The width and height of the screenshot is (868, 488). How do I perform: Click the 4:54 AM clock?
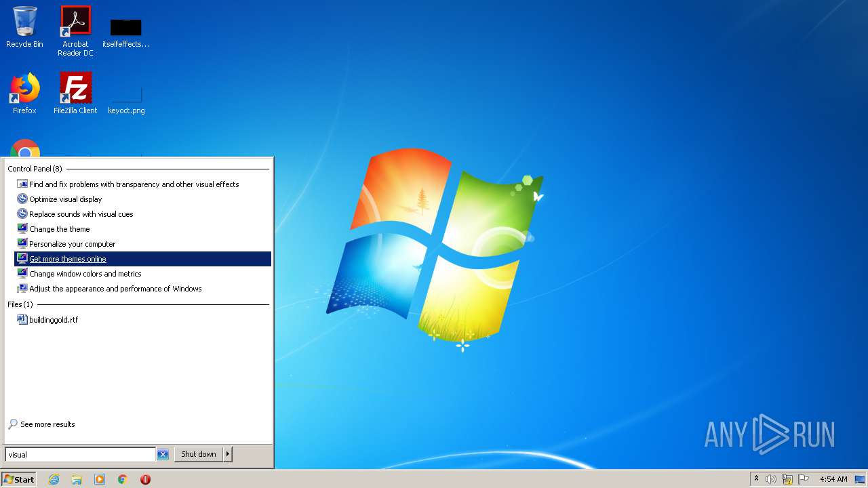[833, 479]
